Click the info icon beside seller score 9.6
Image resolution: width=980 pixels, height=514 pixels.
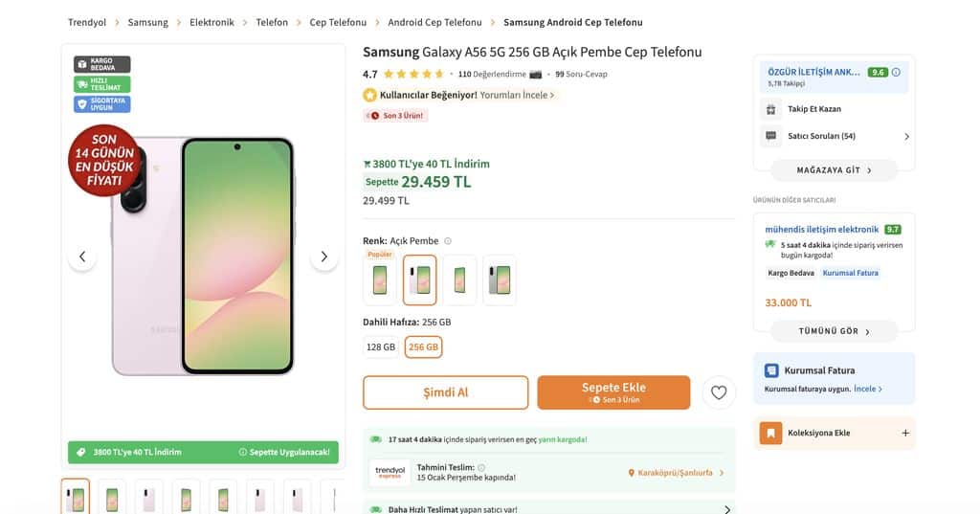tap(897, 72)
